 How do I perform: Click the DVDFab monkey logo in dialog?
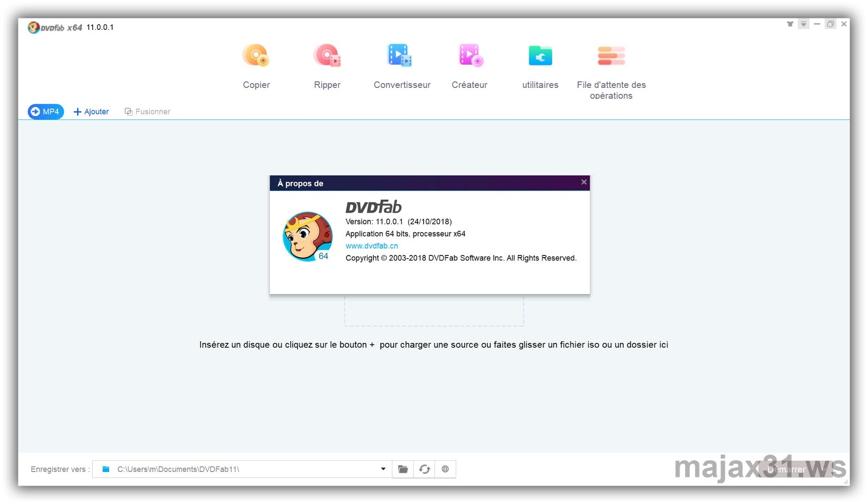pyautogui.click(x=308, y=237)
